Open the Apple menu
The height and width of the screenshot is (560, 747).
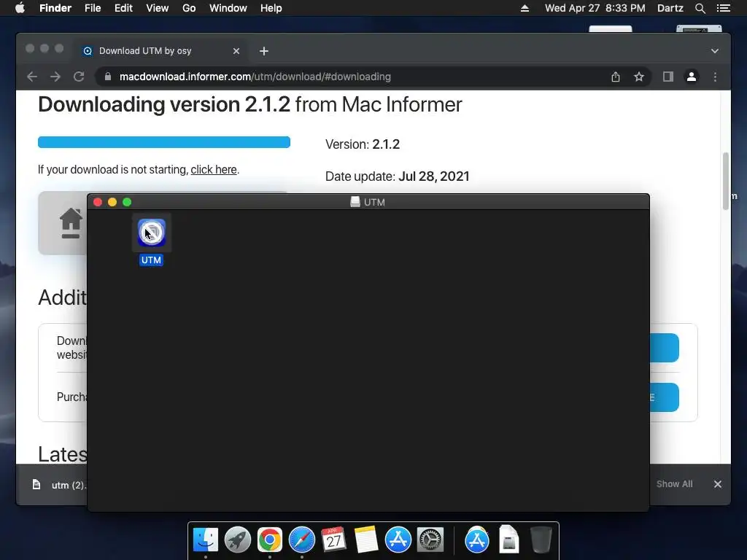tap(20, 8)
